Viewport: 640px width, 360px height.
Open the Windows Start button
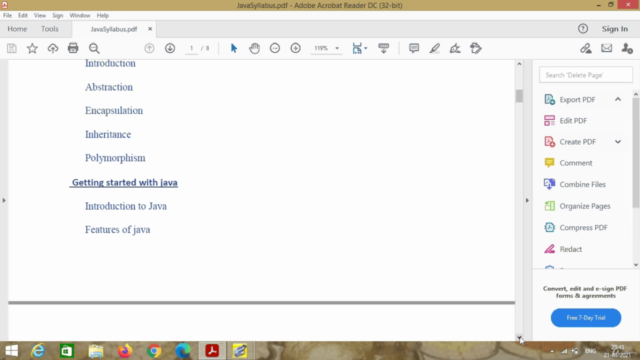11,351
